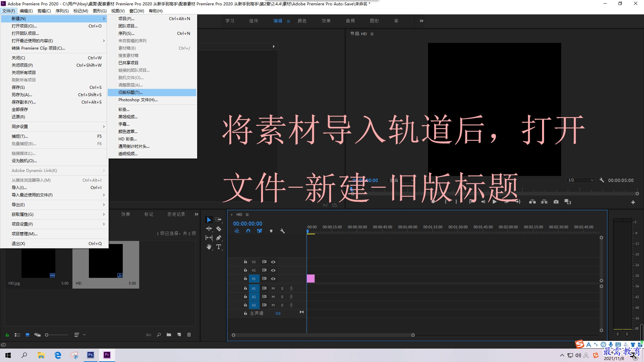Toggle timeline snapping magnet
The image size is (644, 362).
(248, 231)
